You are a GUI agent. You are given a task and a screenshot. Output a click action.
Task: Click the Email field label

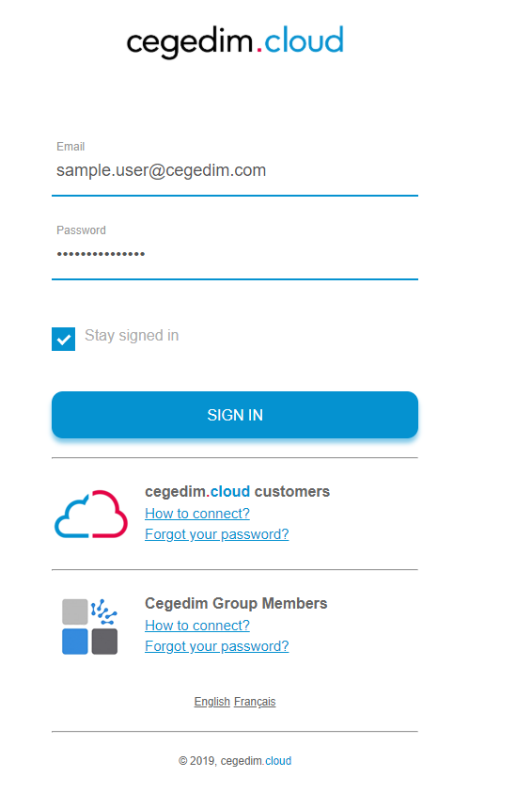point(70,146)
